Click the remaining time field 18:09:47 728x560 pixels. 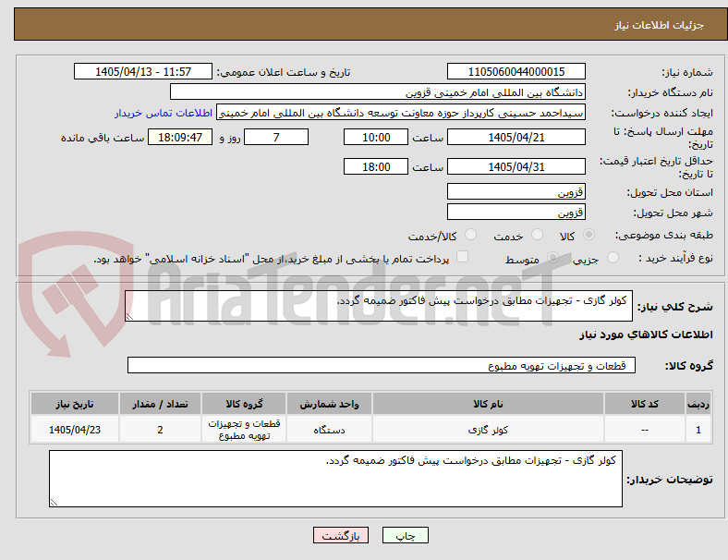point(180,138)
